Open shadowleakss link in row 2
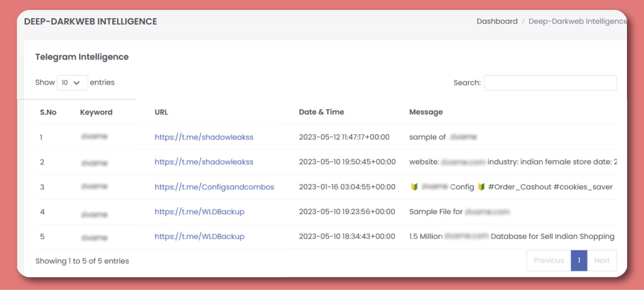 204,162
